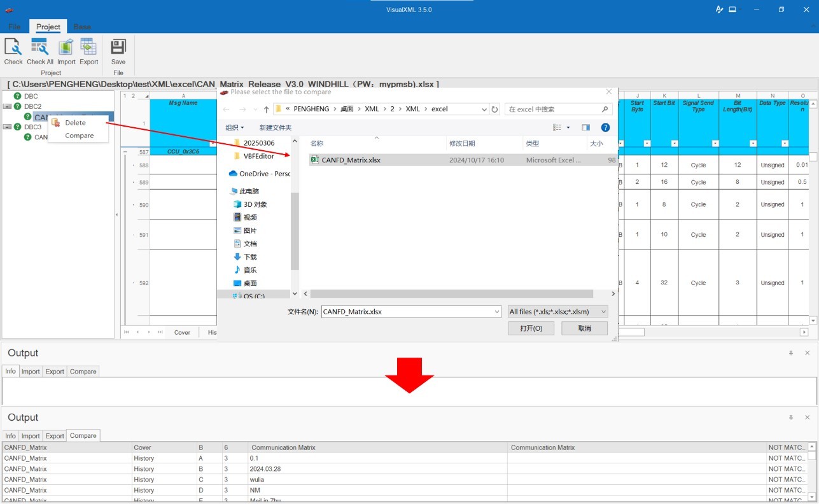The height and width of the screenshot is (504, 819).
Task: Select the DBC tree item
Action: [x=31, y=96]
